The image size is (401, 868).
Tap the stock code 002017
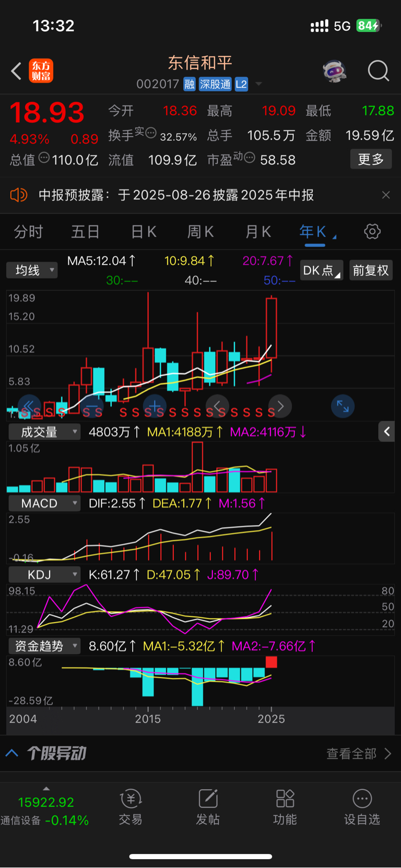click(158, 84)
